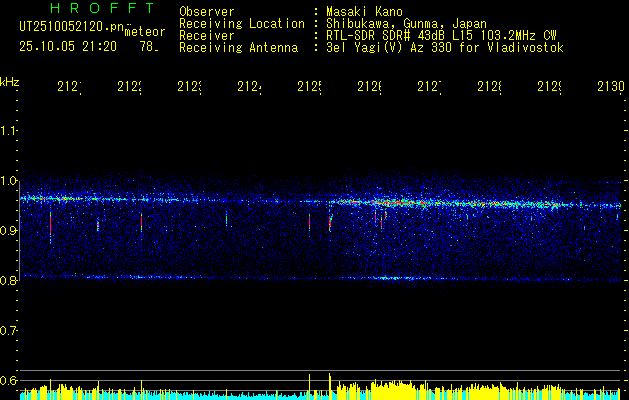This screenshot has width=629, height=400.
Task: Click the 'meteor' label
Action: point(145,32)
